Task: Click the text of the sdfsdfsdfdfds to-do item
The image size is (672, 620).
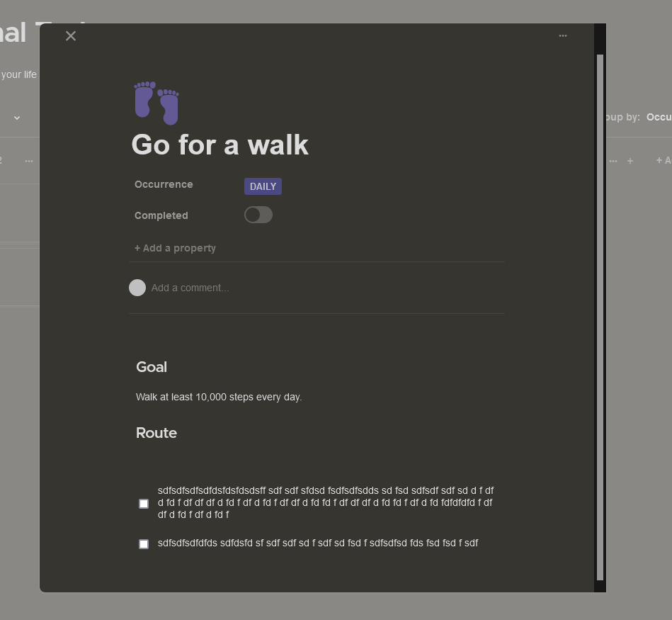Action: coord(317,543)
